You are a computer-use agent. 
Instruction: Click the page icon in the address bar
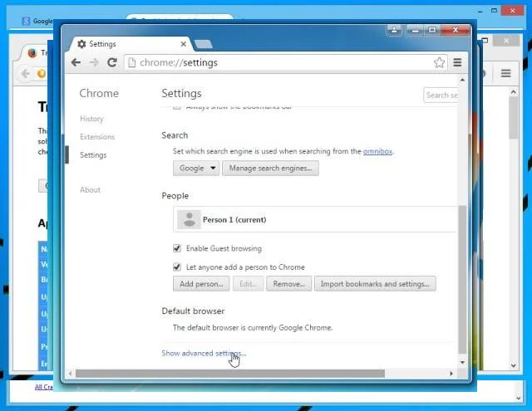[x=132, y=62]
